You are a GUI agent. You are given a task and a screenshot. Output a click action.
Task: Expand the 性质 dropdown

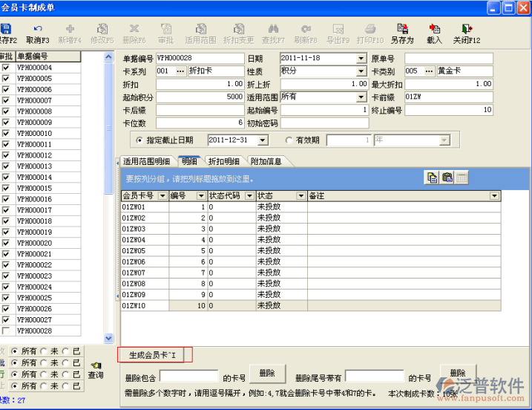[361, 71]
